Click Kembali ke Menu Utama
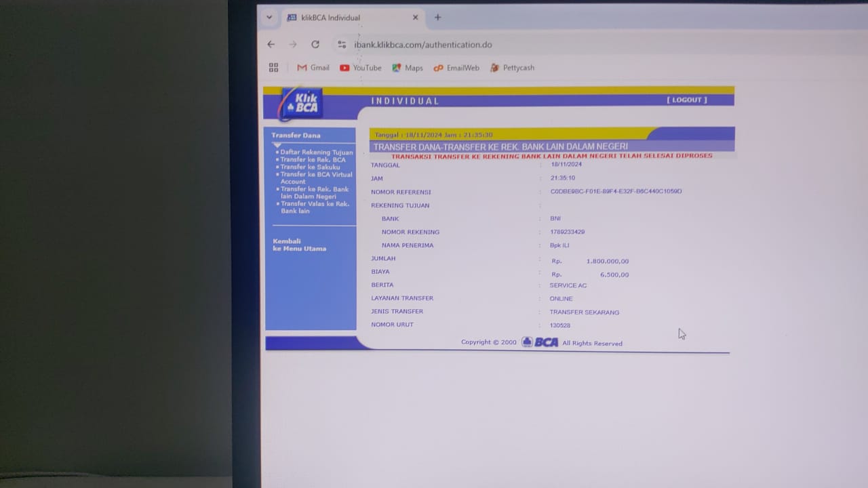This screenshot has width=868, height=488. pos(299,245)
